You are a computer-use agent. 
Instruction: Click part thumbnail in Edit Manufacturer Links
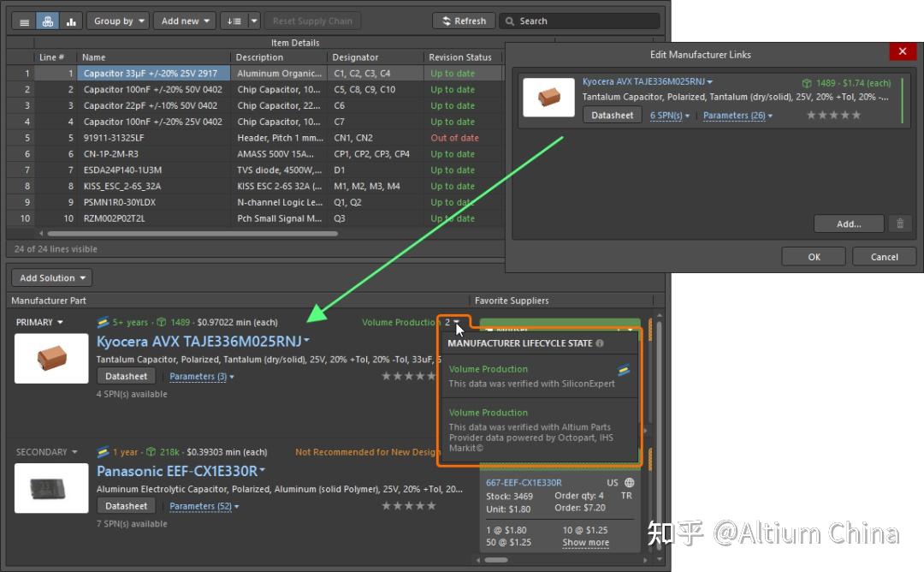548,98
